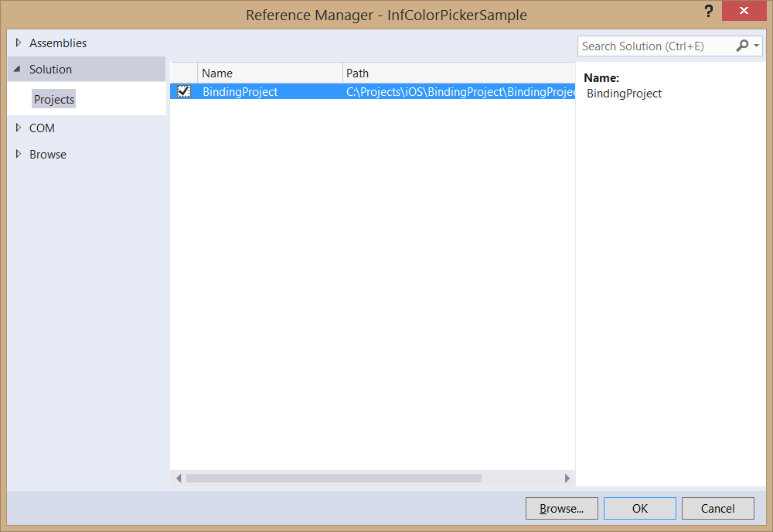Collapse the Solution section
The width and height of the screenshot is (773, 532).
(18, 69)
